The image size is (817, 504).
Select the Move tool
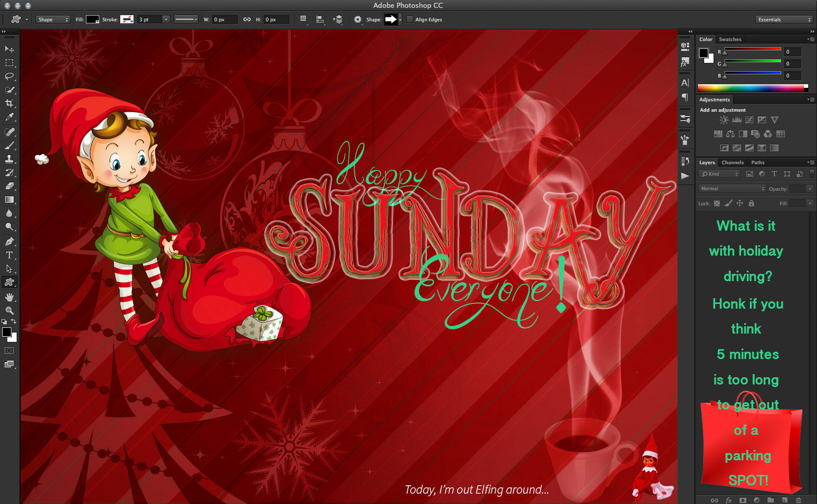tap(9, 49)
